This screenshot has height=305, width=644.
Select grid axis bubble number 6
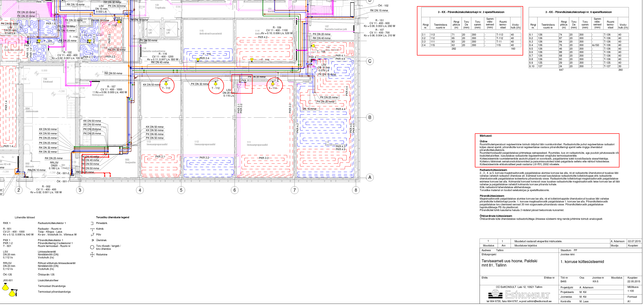pos(234,190)
